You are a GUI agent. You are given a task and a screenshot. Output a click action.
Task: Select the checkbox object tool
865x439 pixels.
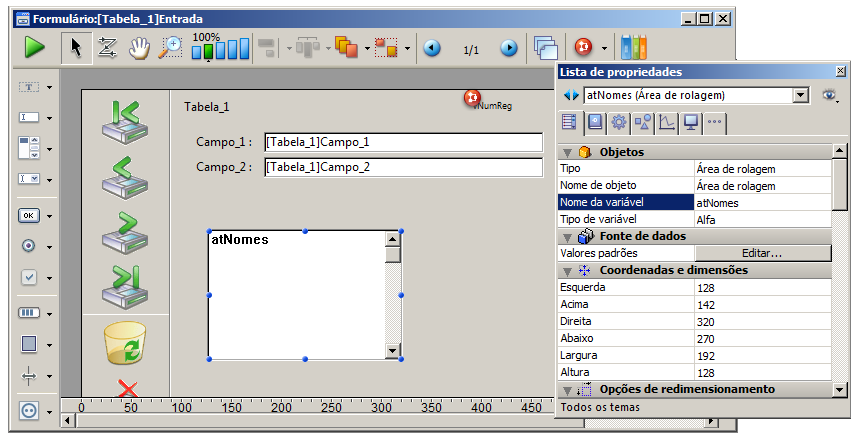click(29, 277)
